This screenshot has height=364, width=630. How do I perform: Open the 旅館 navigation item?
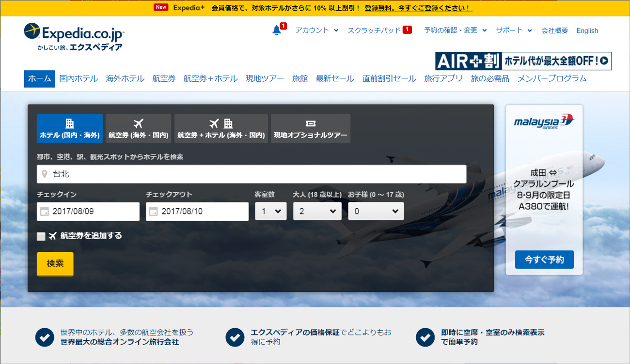point(300,78)
